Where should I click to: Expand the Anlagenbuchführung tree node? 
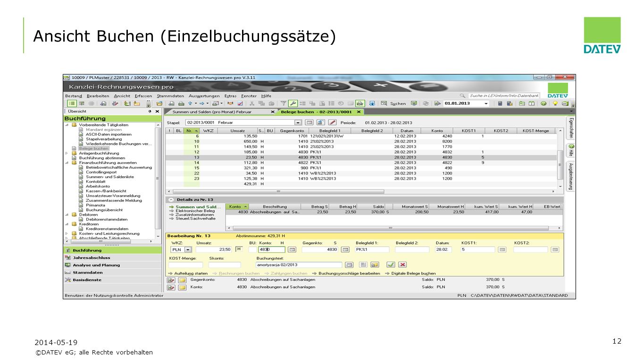67,153
